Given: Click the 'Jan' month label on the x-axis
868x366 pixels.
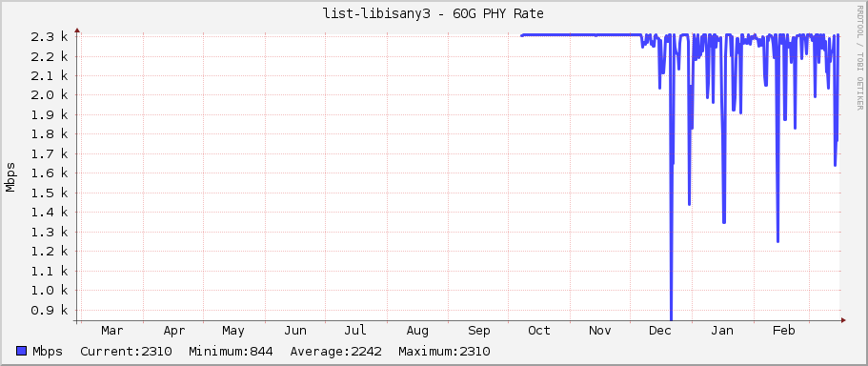Looking at the screenshot, I should [722, 331].
